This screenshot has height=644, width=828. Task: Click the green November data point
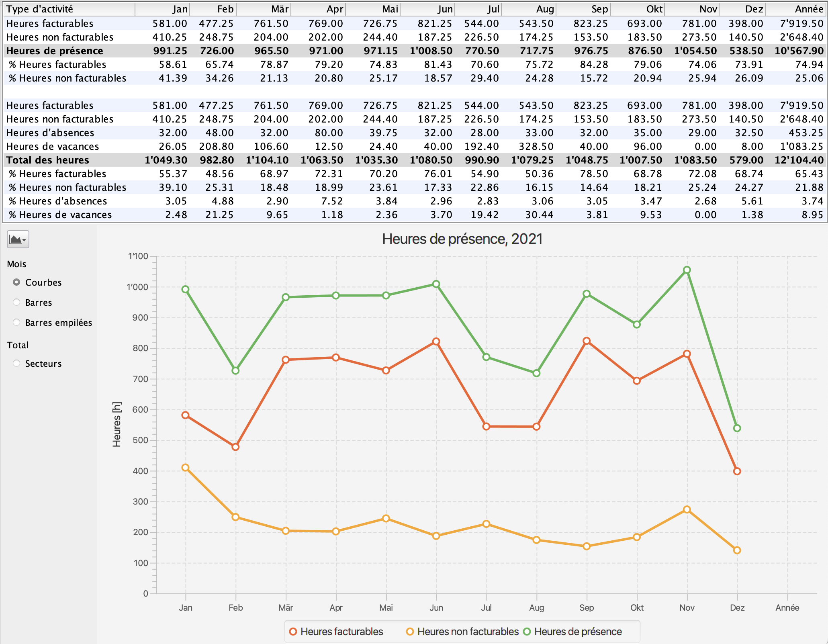coord(687,270)
